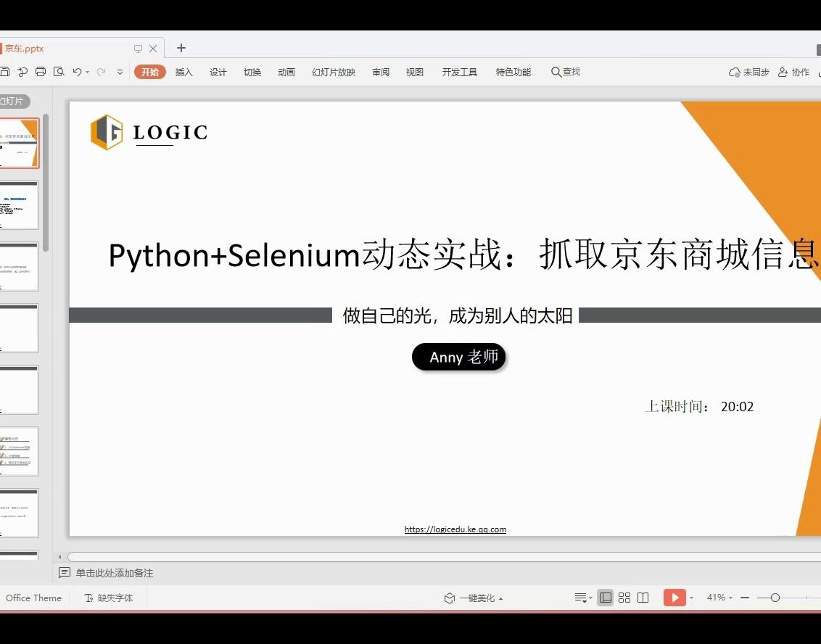Expand the undo history dropdown

pyautogui.click(x=87, y=72)
